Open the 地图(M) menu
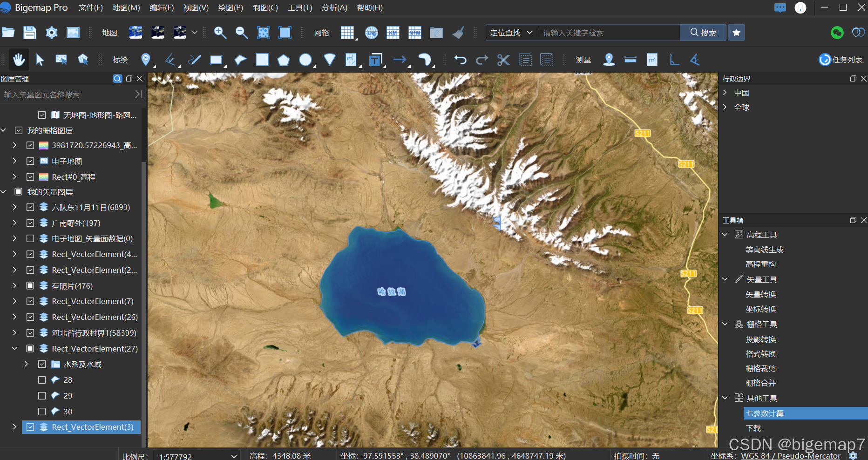 126,8
